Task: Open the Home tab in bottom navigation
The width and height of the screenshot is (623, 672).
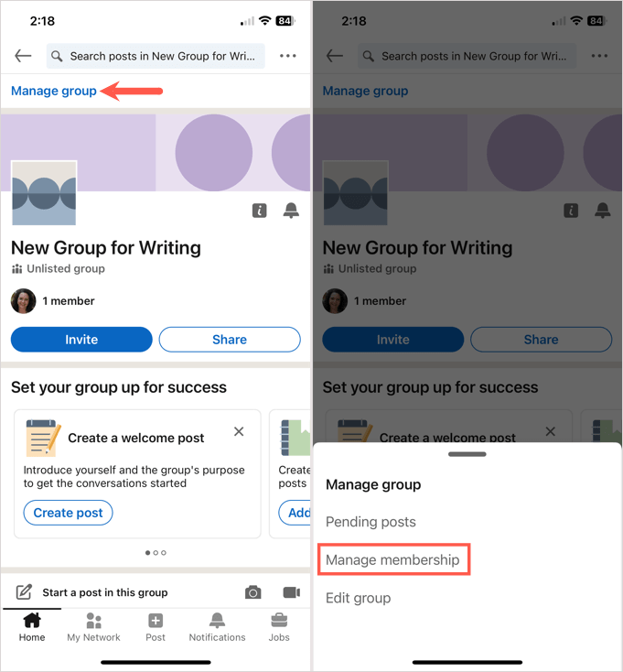Action: click(x=32, y=627)
